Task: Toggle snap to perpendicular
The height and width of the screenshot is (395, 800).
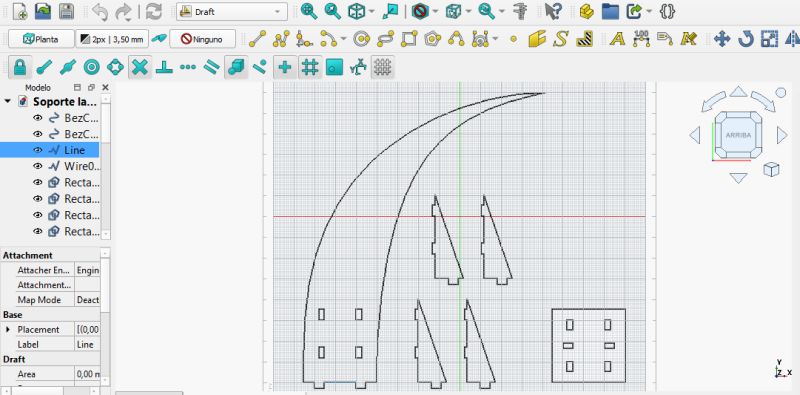Action: pyautogui.click(x=164, y=67)
